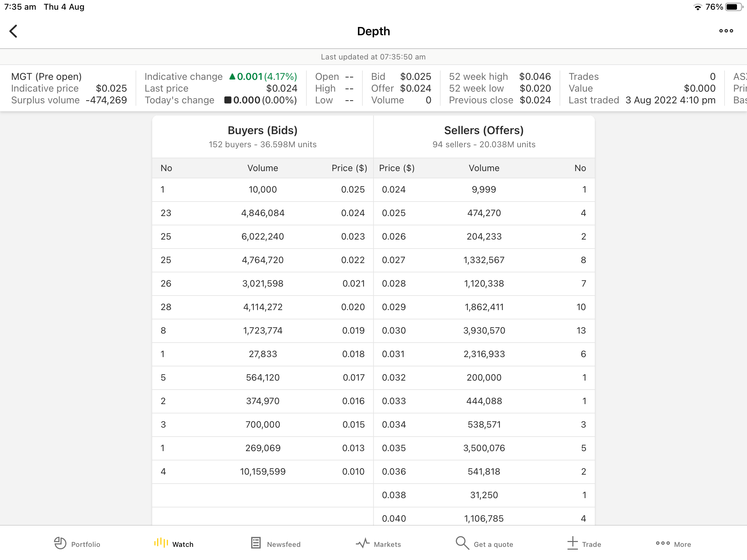The height and width of the screenshot is (560, 747).
Task: Tap 152 buyers - 36.598M units summary
Action: point(263,144)
